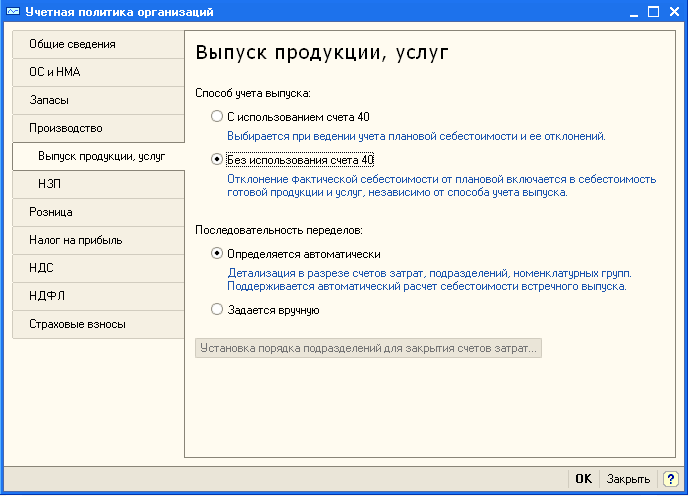Screen dimensions: 688x496
Task: Switch to the 'ОС и НМА' section
Action: click(x=98, y=73)
